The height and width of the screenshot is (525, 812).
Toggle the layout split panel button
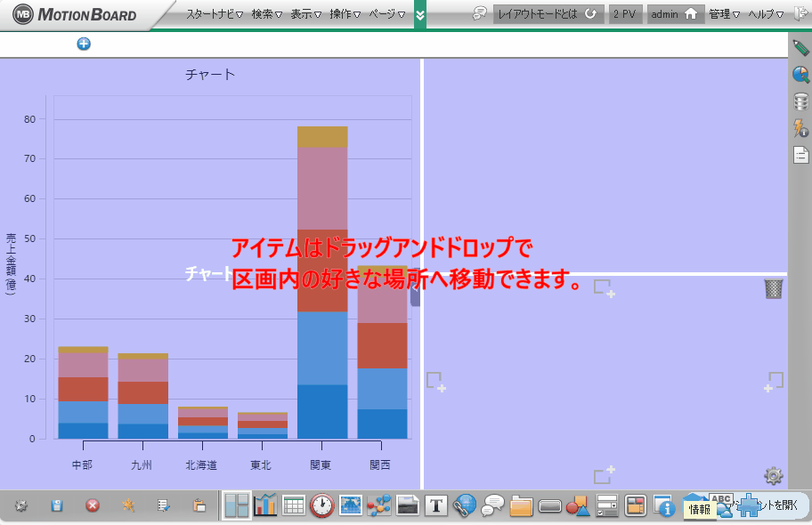237,505
